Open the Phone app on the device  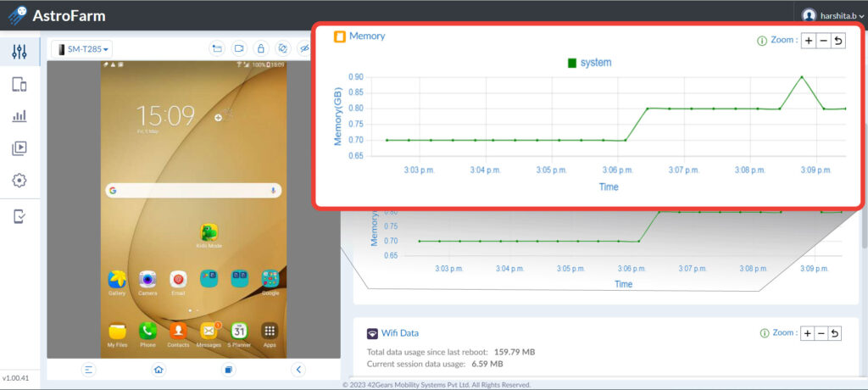point(147,335)
